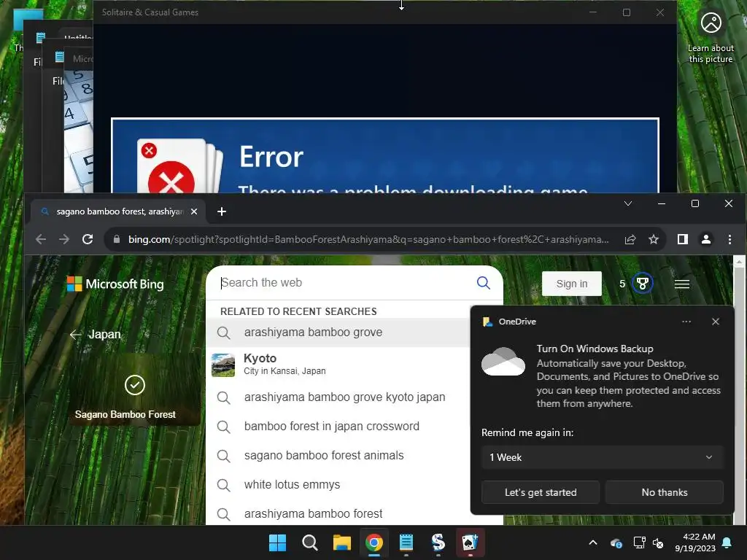The image size is (747, 560).
Task: Bookmark this tab with the star icon
Action: click(654, 239)
